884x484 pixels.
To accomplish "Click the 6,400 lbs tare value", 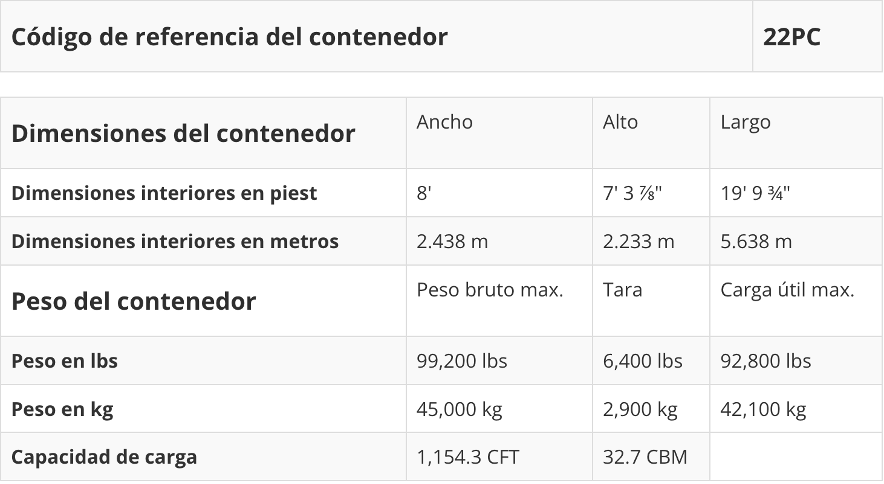I will (x=642, y=361).
